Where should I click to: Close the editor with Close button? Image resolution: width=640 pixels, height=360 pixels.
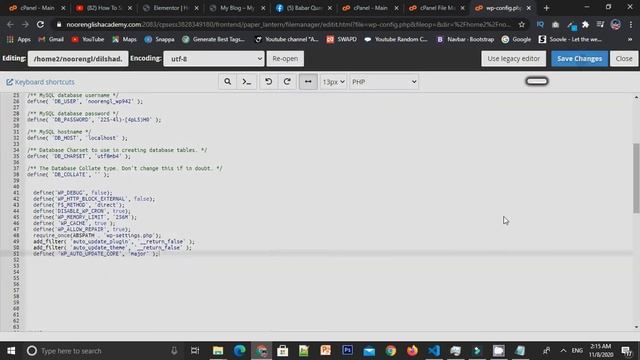[x=624, y=59]
